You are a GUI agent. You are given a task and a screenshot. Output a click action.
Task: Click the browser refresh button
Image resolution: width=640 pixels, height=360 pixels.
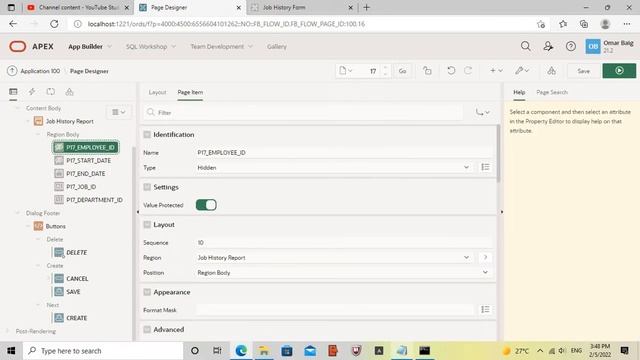pos(54,24)
